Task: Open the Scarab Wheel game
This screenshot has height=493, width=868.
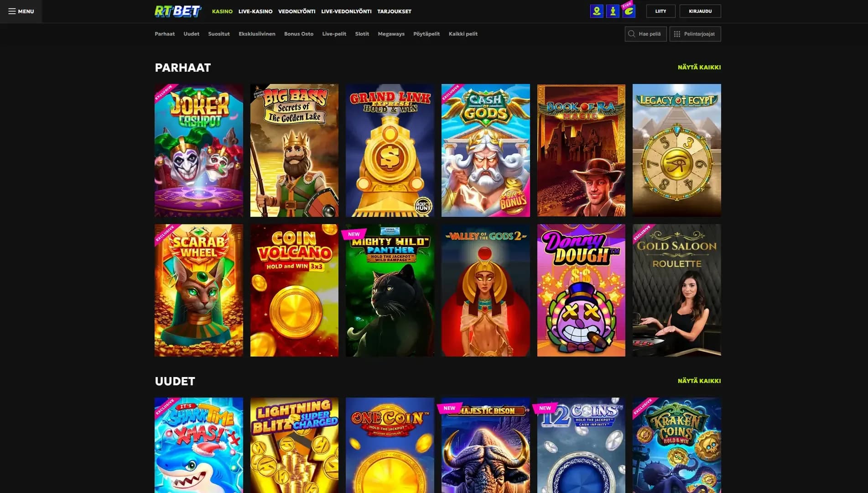Action: pyautogui.click(x=199, y=290)
